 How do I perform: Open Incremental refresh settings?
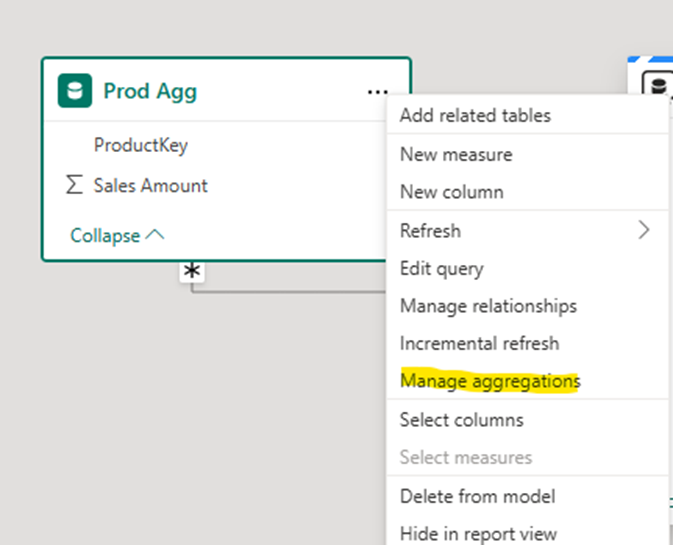[479, 343]
